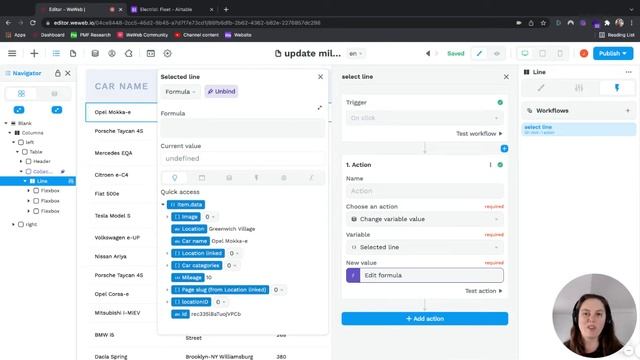Image resolution: width=640 pixels, height=360 pixels.
Task: Select the lightbulb quick access tab
Action: point(175,178)
